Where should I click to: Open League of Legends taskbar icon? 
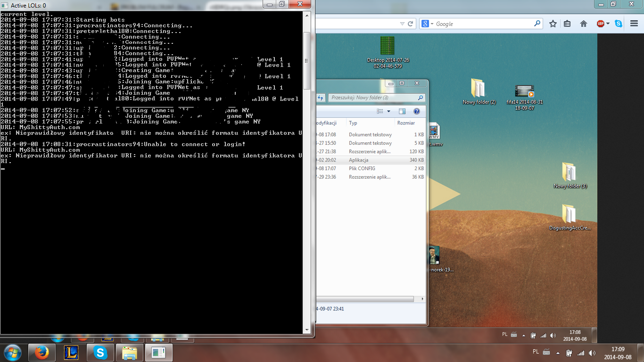[71, 352]
